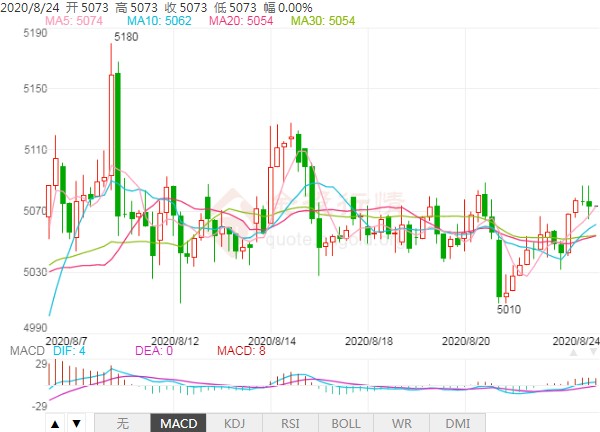
Task: Click the 4990 price axis label
Action: coord(35,328)
